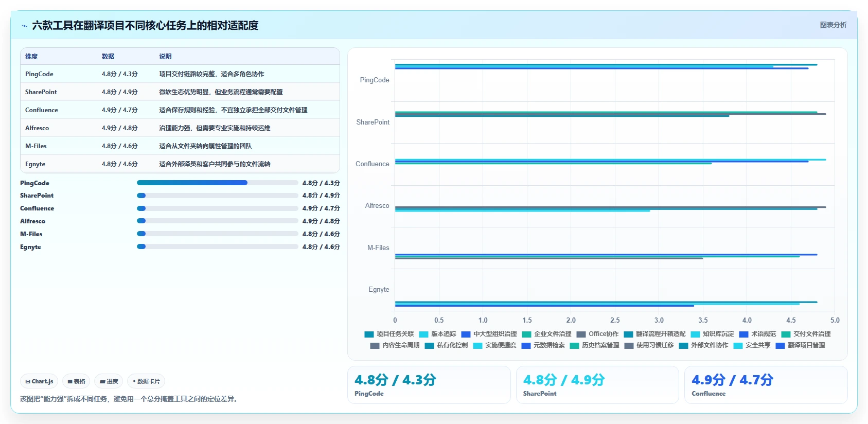Click the text 适合保存规则和经验，不宜独立承担全部交付文件管理
Viewport: 868px width, 424px height.
point(233,110)
